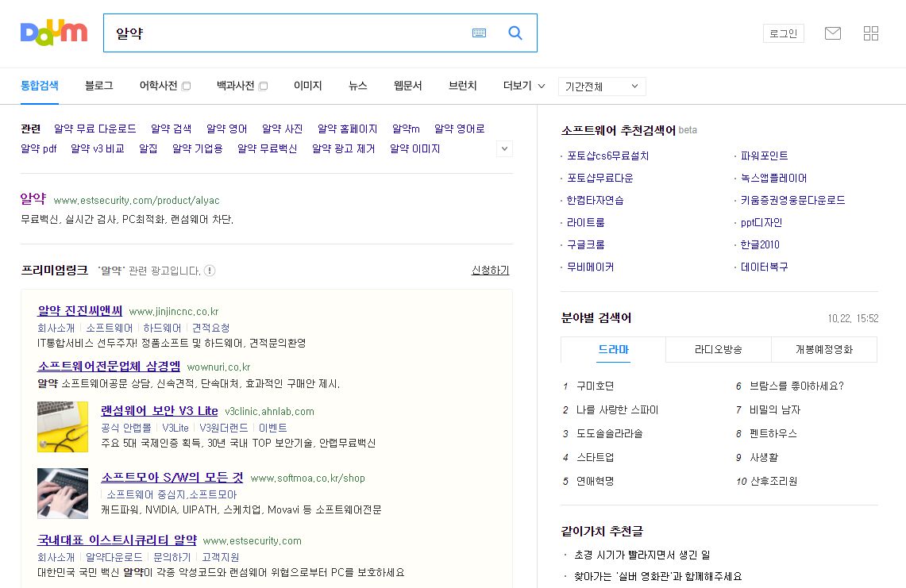Switch to the 개봉예정영화 category tab
This screenshot has width=906, height=588.
(x=824, y=349)
